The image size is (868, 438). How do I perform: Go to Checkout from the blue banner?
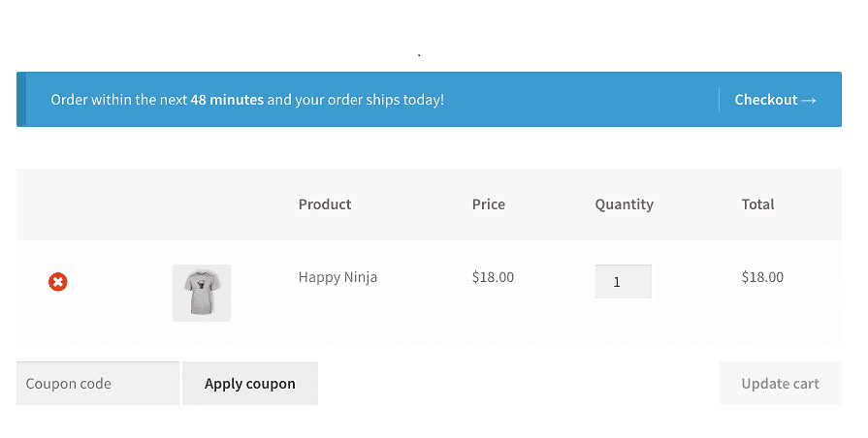click(x=765, y=100)
